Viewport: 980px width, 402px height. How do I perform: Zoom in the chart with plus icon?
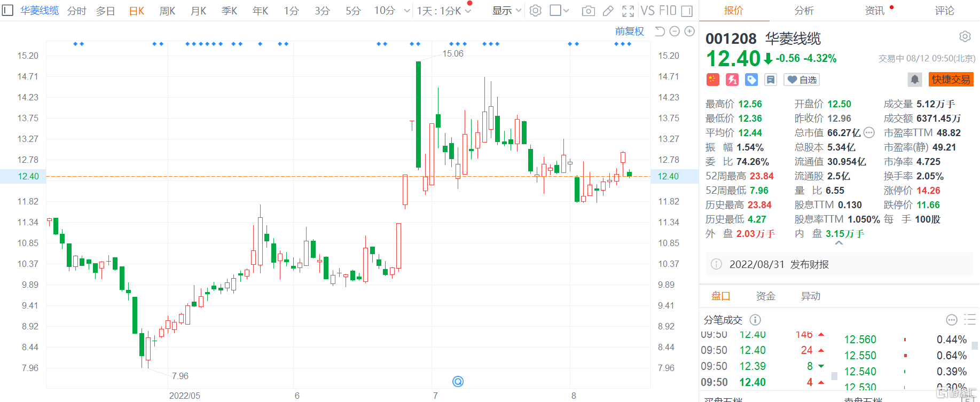pos(689,31)
